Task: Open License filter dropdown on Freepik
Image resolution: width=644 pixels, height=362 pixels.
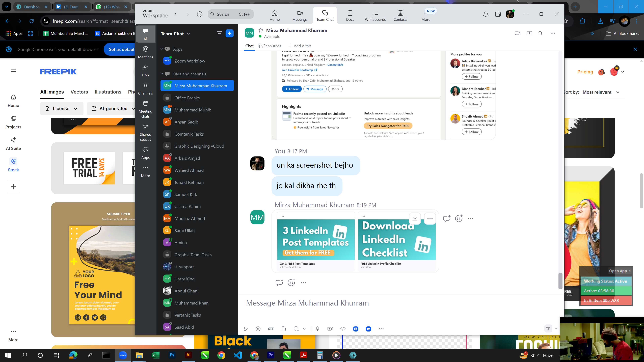Action: click(x=62, y=108)
